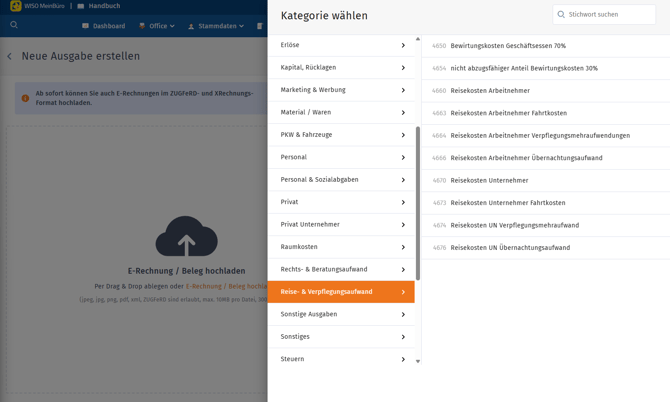
Task: Click the Dashboard icon in the navigation bar
Action: [86, 26]
